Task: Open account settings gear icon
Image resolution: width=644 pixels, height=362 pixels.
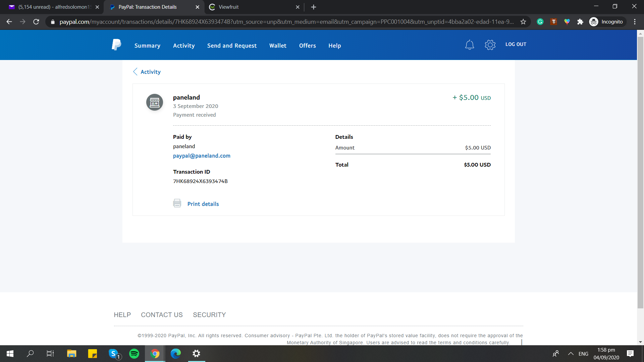Action: point(490,45)
